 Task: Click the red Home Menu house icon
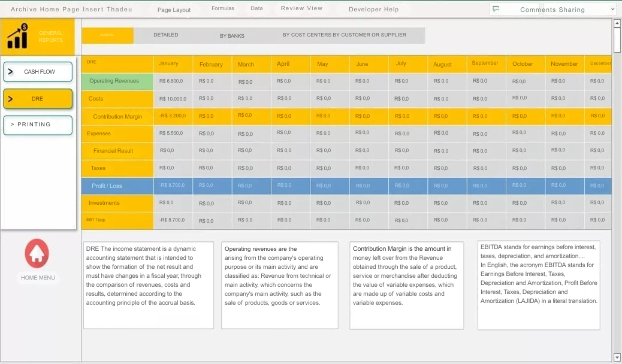click(x=37, y=253)
